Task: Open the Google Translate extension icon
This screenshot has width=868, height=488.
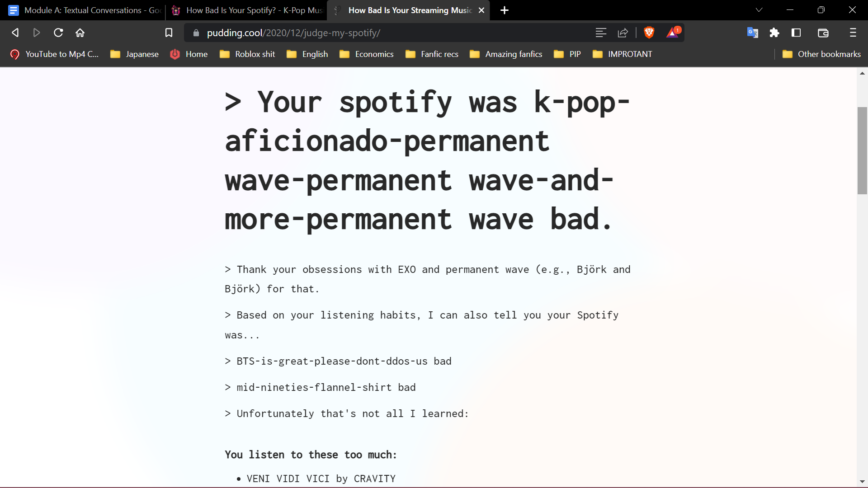Action: point(753,33)
